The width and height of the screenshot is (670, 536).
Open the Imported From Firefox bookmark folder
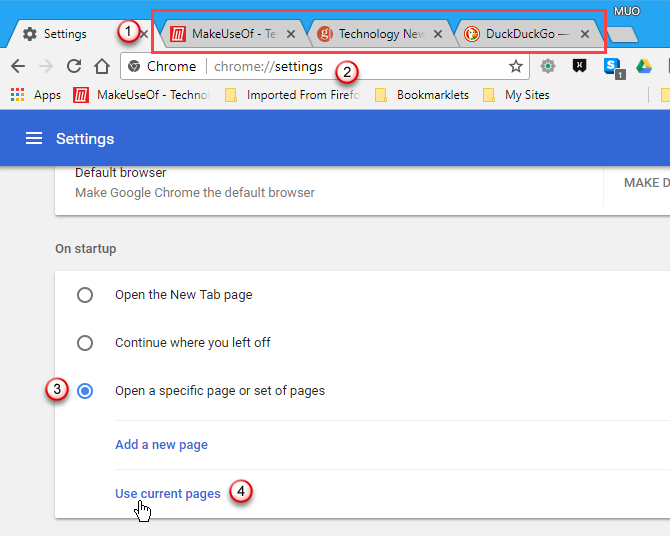(292, 95)
